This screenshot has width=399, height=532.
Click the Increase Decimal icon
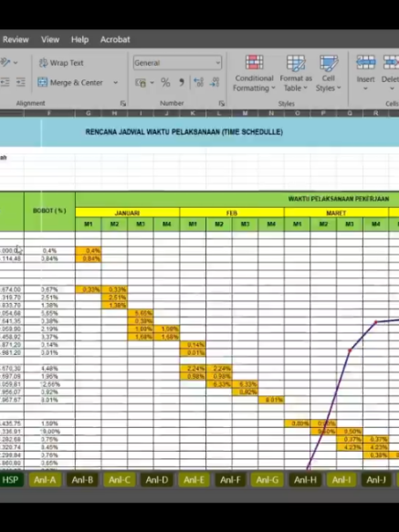[198, 82]
